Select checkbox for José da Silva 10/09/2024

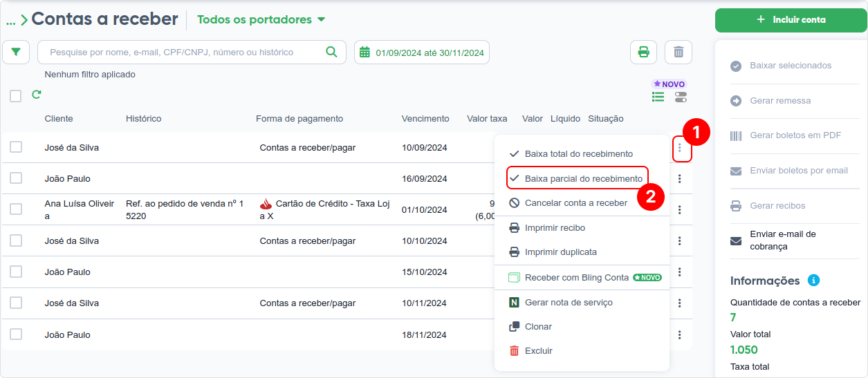click(x=16, y=147)
